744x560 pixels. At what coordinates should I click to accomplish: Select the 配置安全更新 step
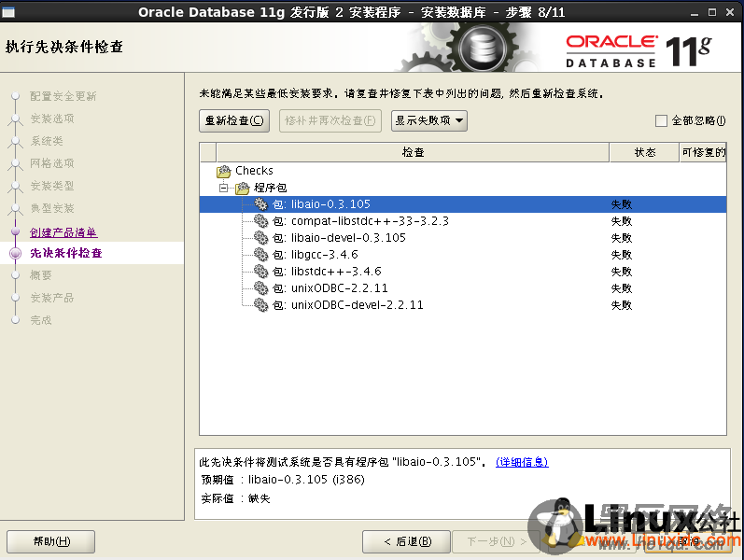(x=63, y=96)
